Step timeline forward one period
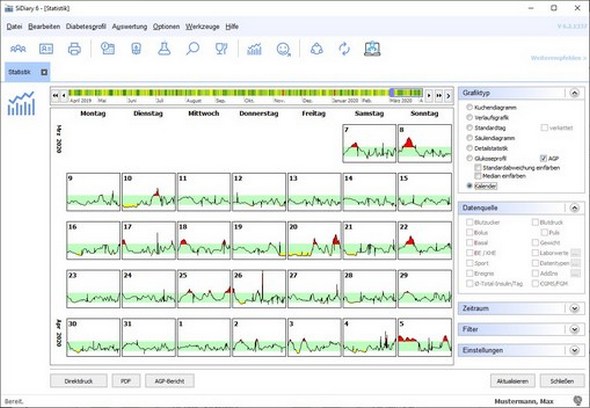The width and height of the screenshot is (590, 408). click(x=429, y=96)
